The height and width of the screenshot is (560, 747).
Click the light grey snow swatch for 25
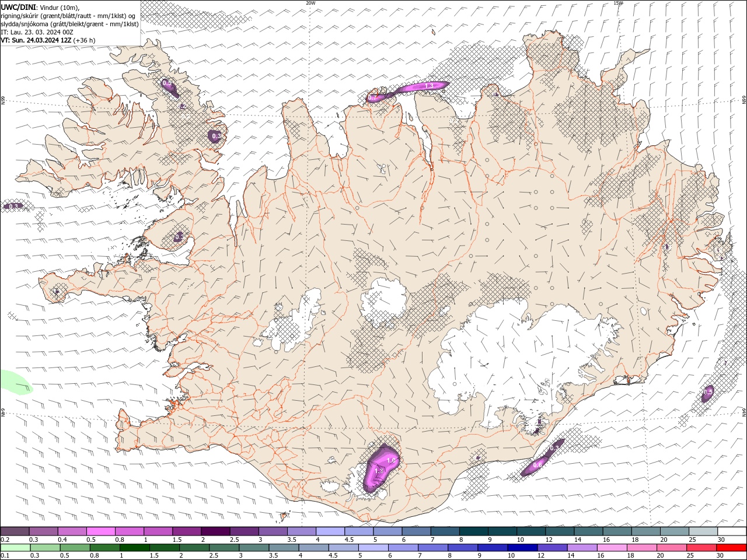coord(703,531)
